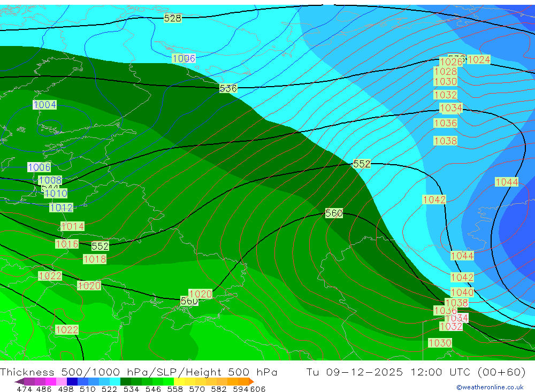Select the red 1016 isobar label
The height and width of the screenshot is (392, 535).
click(x=67, y=244)
